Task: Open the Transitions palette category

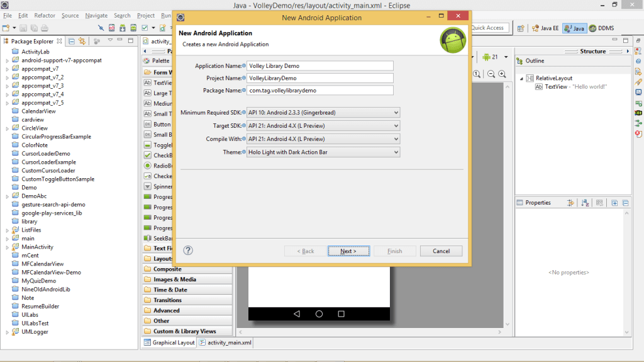Action: (187, 300)
